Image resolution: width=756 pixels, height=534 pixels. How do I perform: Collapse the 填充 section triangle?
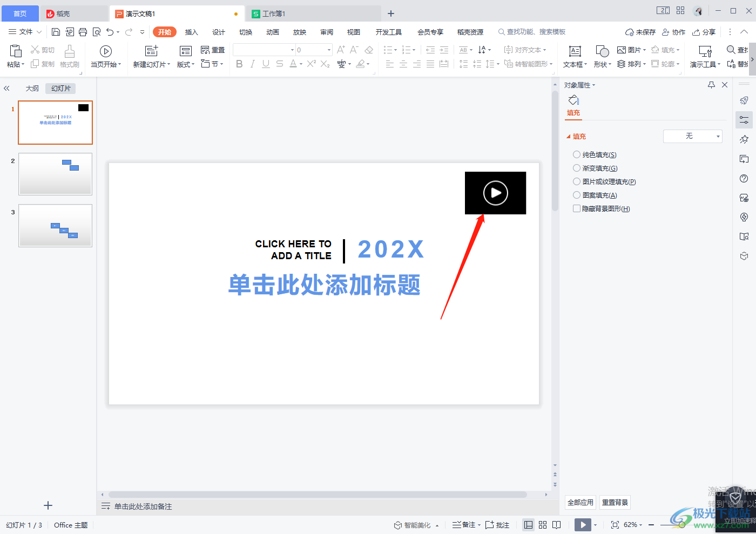[x=568, y=137]
